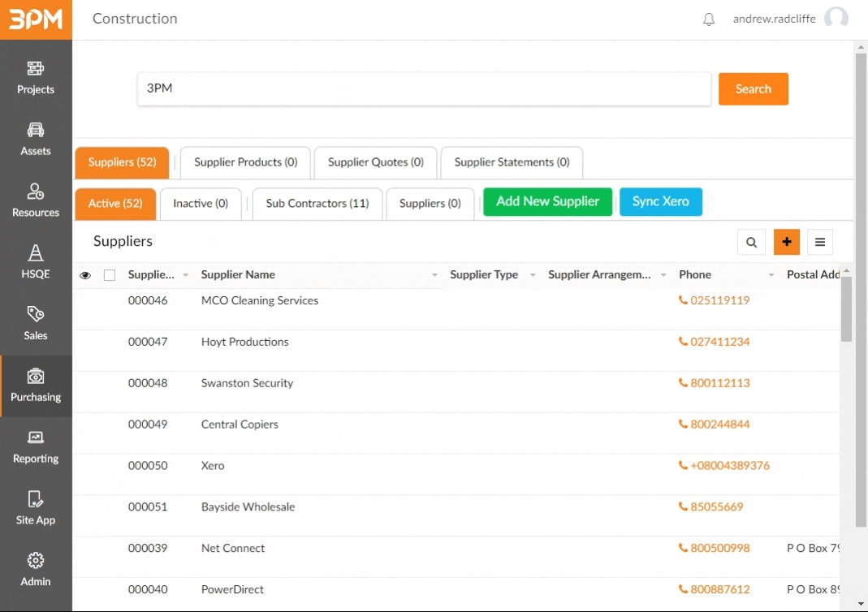The image size is (868, 612).
Task: Select the Sub Contractors (11) tab
Action: pyautogui.click(x=317, y=204)
